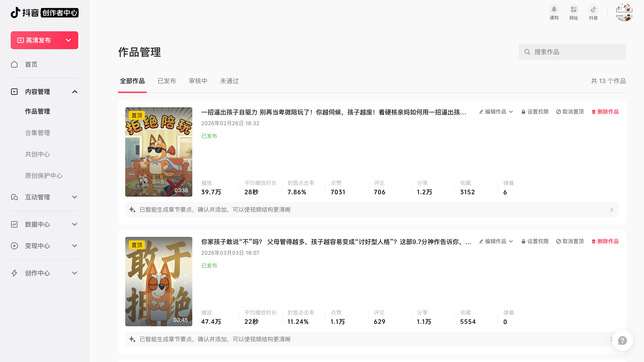Open the 未通过 tab
This screenshot has height=362, width=644.
[229, 81]
